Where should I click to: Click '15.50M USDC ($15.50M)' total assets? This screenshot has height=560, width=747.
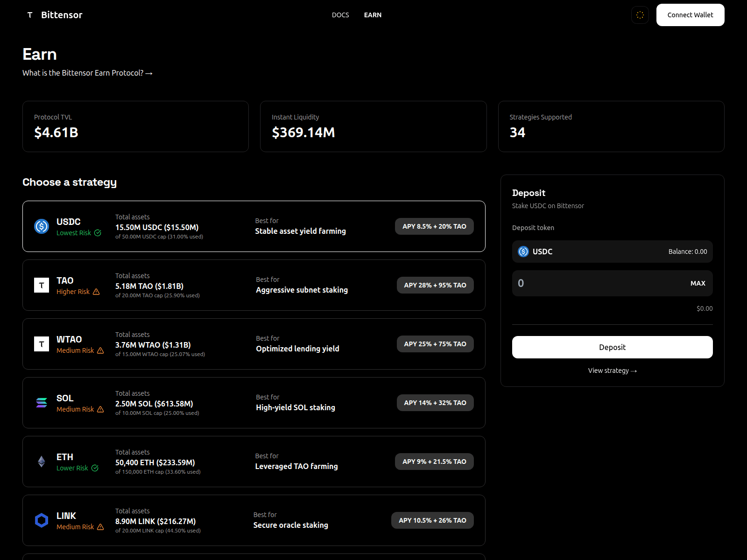point(157,227)
